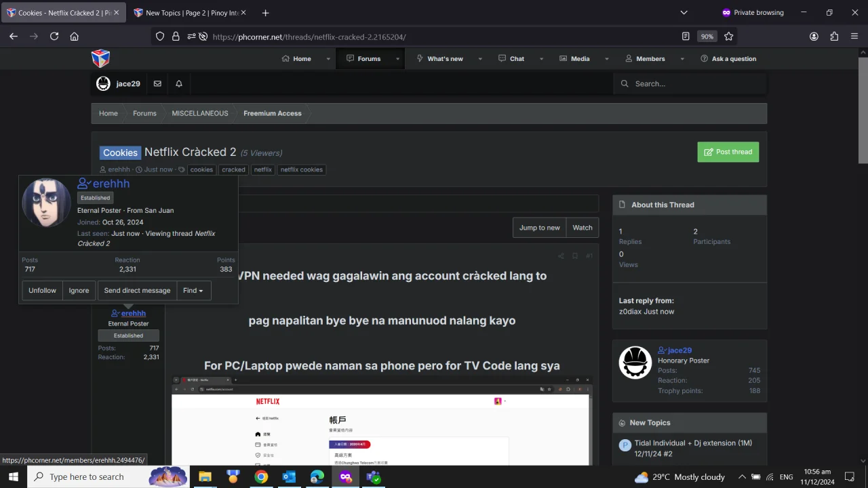
Task: Open the Members navigation menu
Action: click(645, 59)
